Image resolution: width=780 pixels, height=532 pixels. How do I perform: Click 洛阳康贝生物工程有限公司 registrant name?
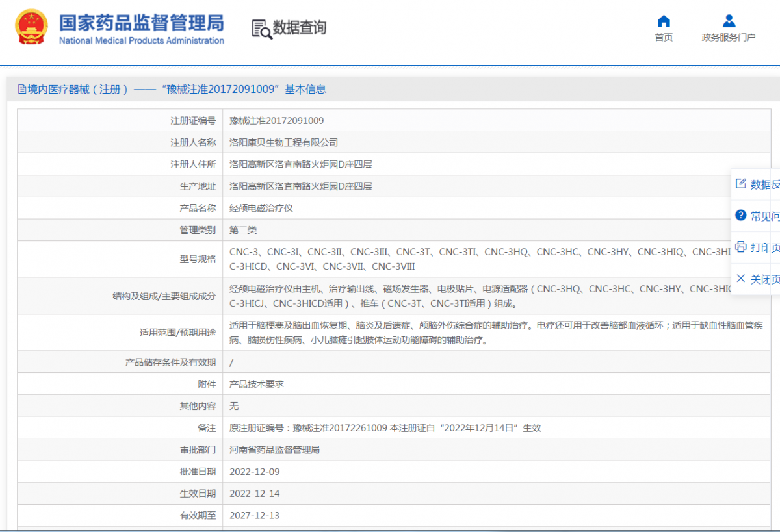(x=284, y=142)
